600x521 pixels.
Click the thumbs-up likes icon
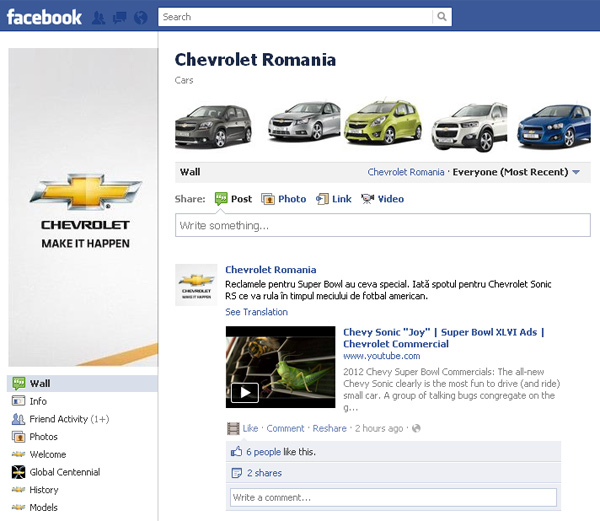[x=236, y=452]
